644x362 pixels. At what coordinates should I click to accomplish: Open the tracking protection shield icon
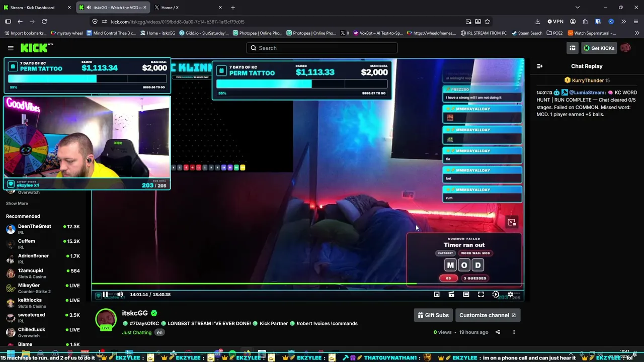(95, 22)
